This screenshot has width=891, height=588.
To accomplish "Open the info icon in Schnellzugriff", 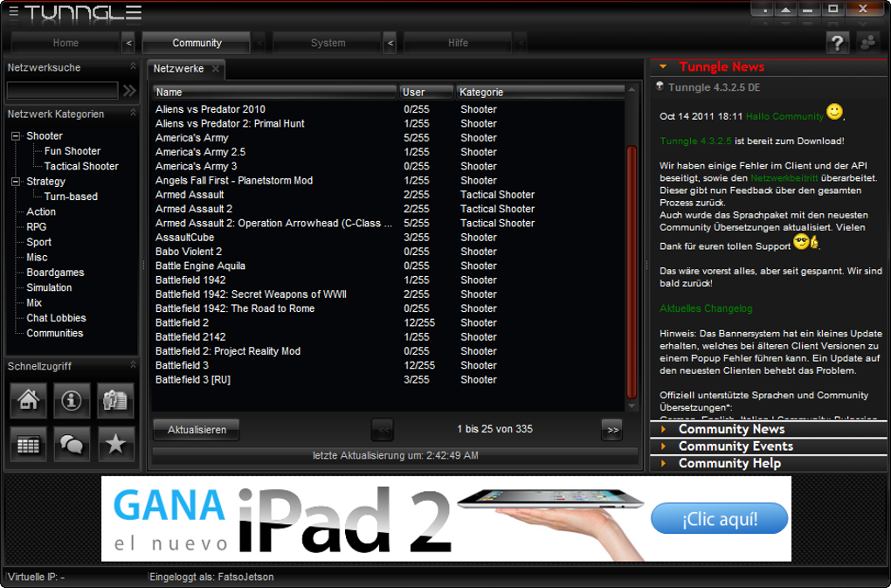I will [72, 400].
